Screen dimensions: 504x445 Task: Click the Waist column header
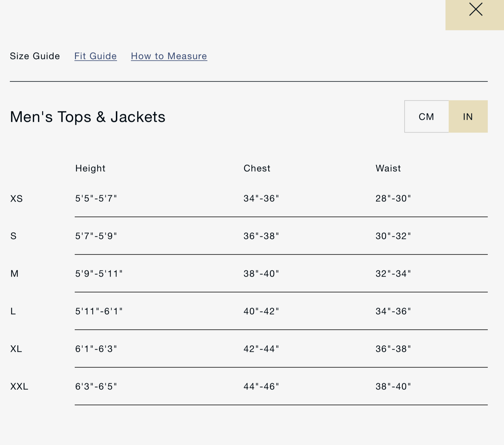pyautogui.click(x=388, y=168)
